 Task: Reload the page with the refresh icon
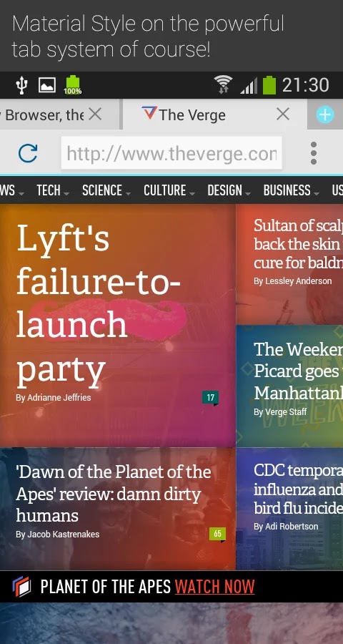[28, 153]
